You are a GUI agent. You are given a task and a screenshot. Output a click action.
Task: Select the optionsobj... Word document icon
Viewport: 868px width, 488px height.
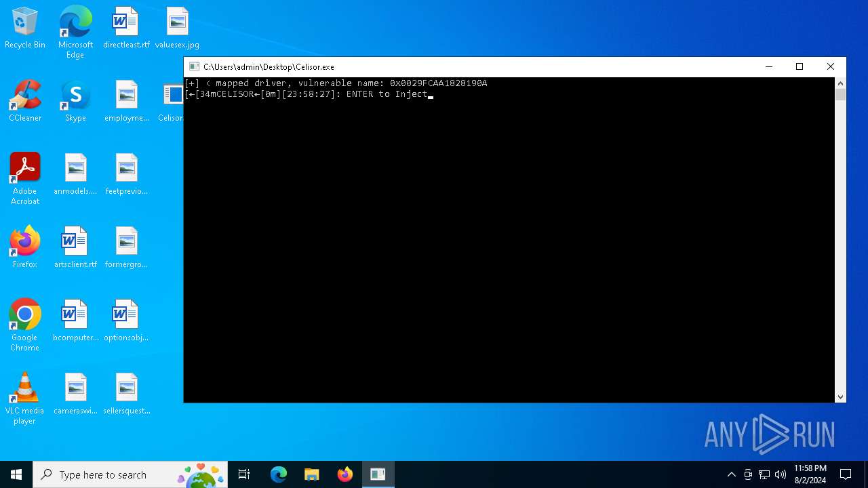point(126,321)
